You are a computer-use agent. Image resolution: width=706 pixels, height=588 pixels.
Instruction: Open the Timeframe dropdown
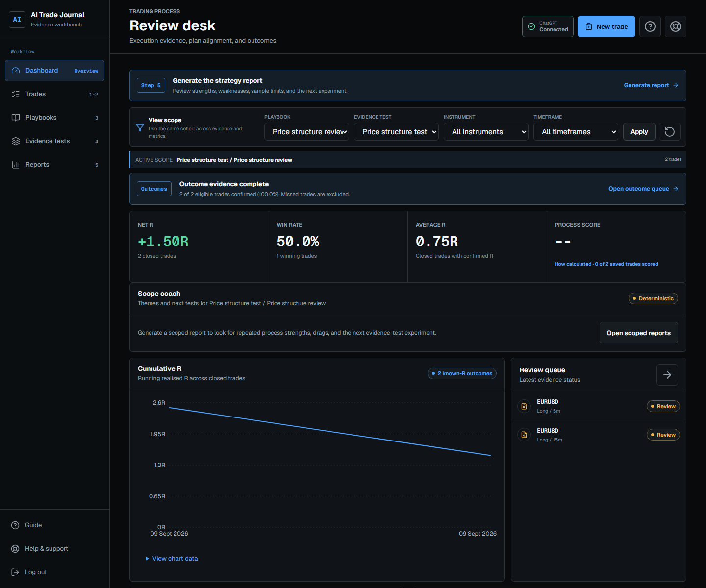(576, 132)
